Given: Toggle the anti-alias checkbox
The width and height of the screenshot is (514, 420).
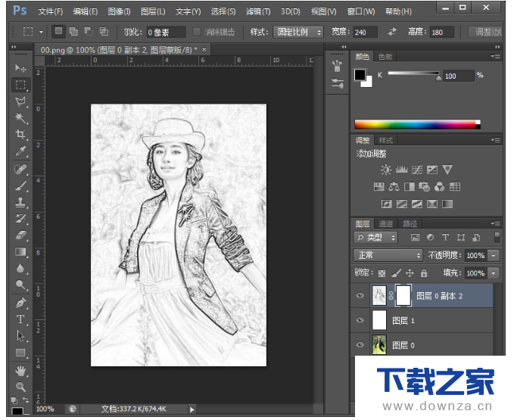Looking at the screenshot, I should tap(197, 32).
